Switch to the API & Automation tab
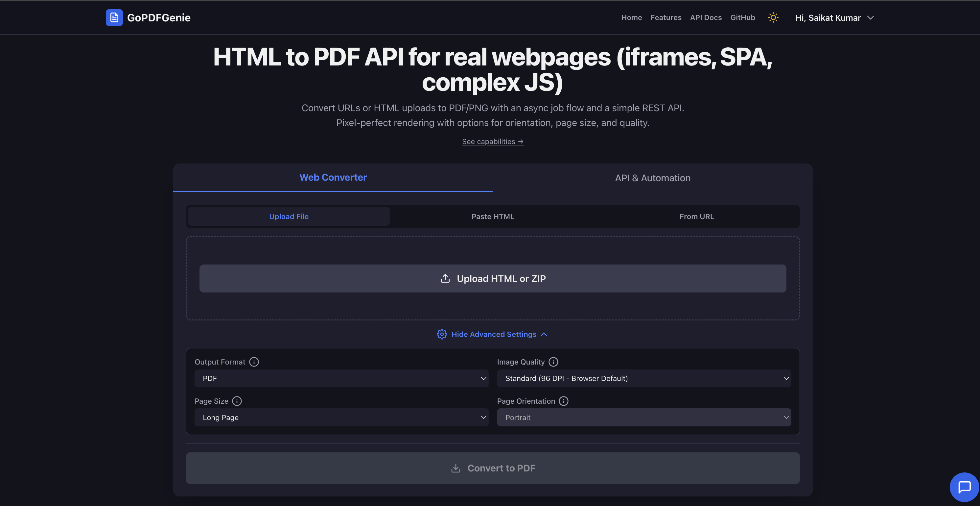 [x=652, y=178]
